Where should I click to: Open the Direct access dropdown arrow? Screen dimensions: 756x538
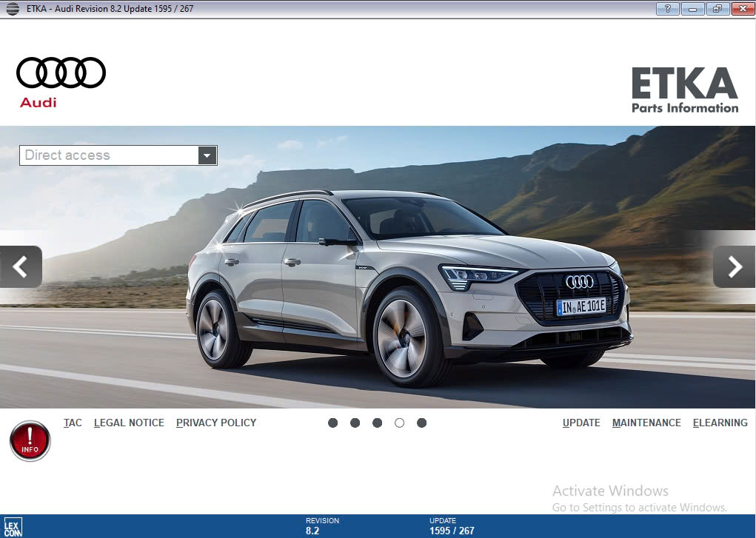207,155
